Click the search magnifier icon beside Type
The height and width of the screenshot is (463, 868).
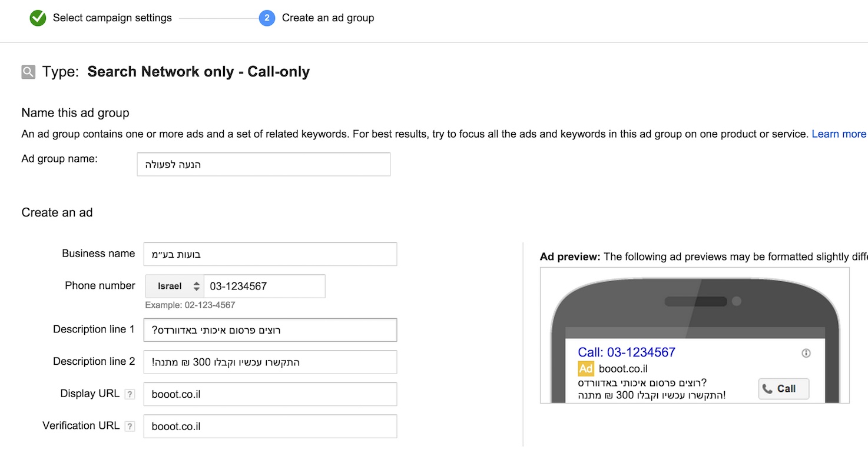click(x=28, y=72)
